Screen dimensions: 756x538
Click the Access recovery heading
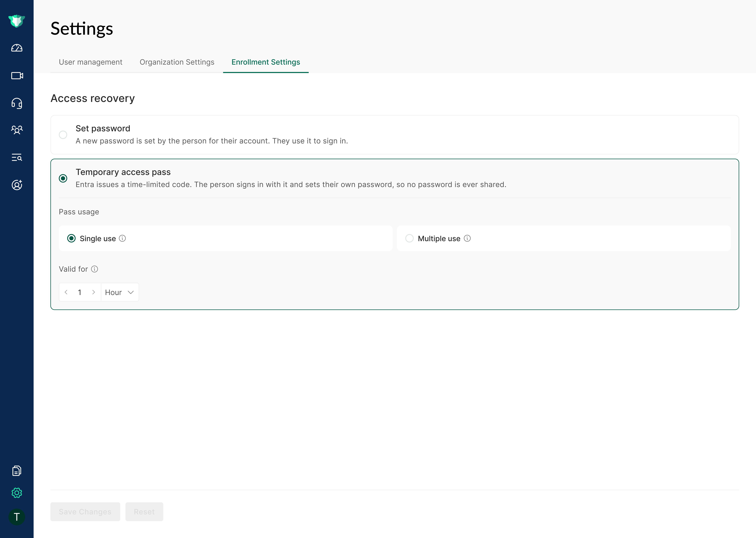pos(93,98)
